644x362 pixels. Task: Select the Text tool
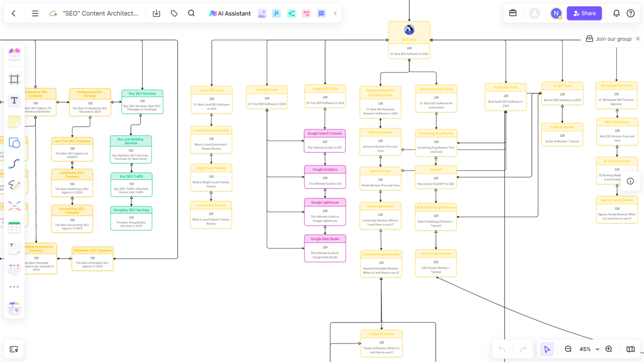click(x=14, y=100)
